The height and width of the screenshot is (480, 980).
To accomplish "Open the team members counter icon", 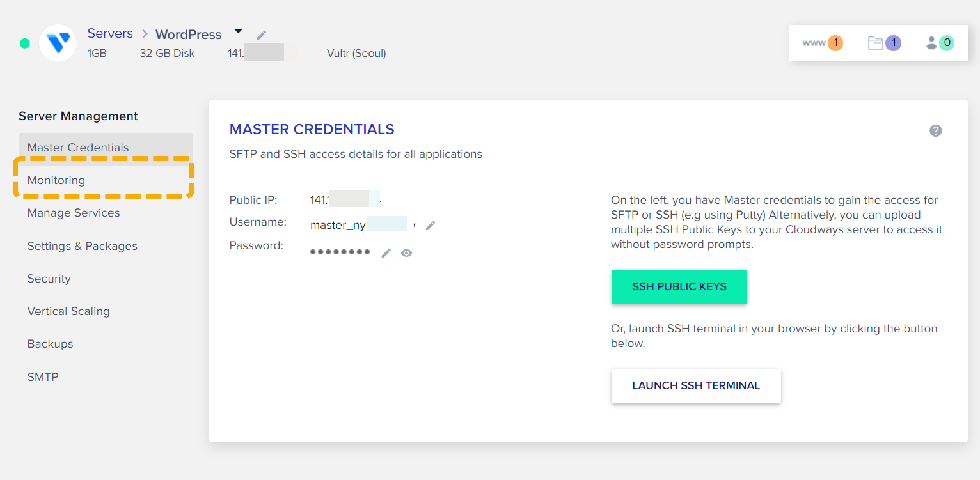I will click(x=940, y=43).
